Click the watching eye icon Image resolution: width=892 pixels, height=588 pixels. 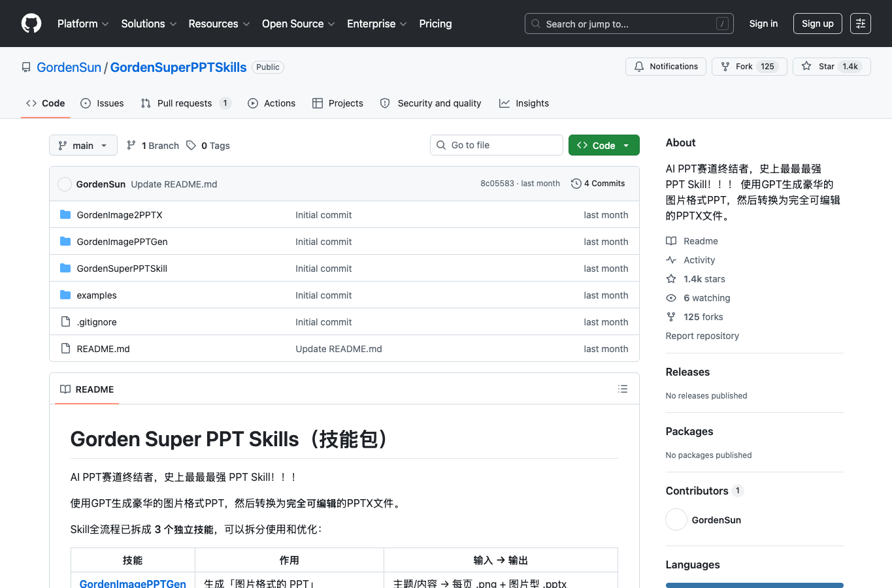671,298
